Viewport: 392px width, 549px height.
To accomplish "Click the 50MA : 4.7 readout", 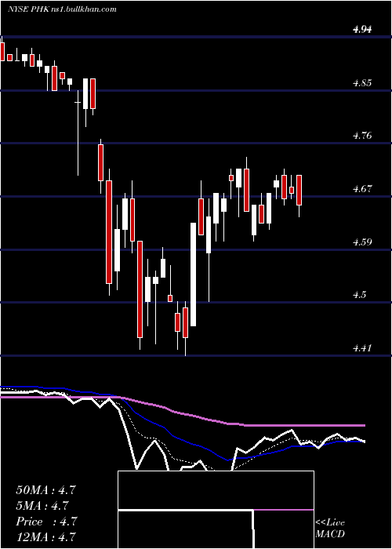I will coord(45,490).
